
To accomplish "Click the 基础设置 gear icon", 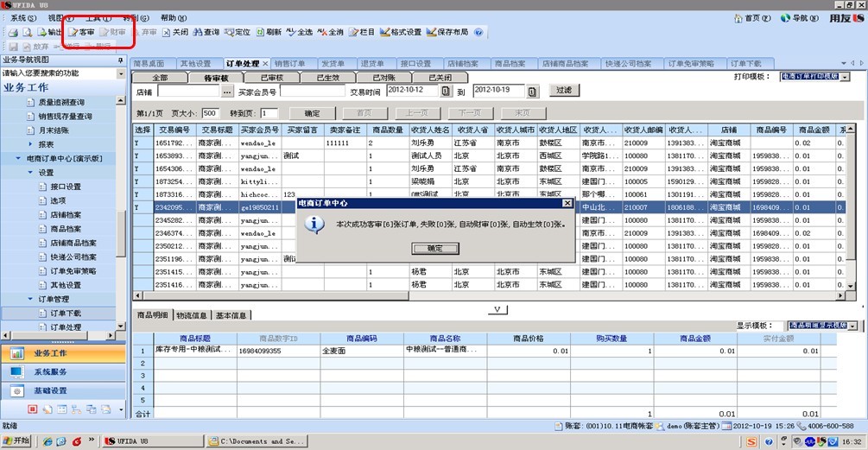I will coord(17,390).
